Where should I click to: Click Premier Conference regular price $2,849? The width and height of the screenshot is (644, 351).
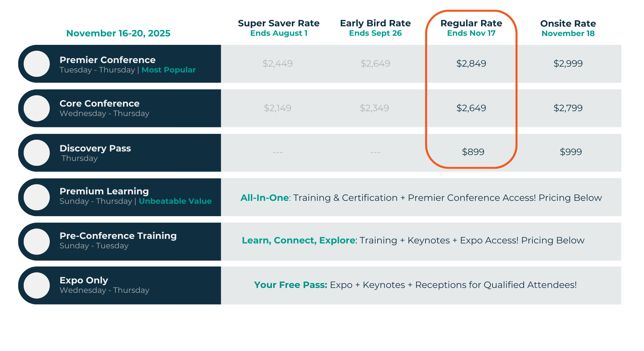[471, 63]
